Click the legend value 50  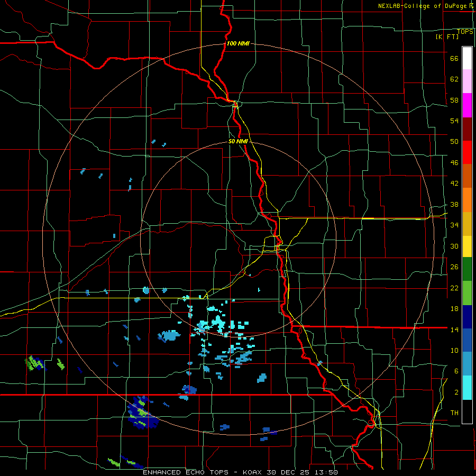pos(454,142)
